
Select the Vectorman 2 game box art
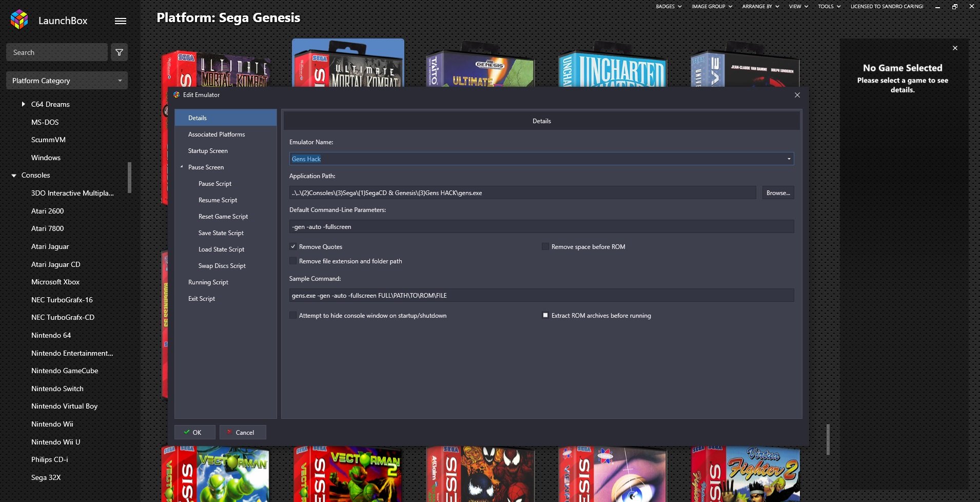(x=348, y=473)
